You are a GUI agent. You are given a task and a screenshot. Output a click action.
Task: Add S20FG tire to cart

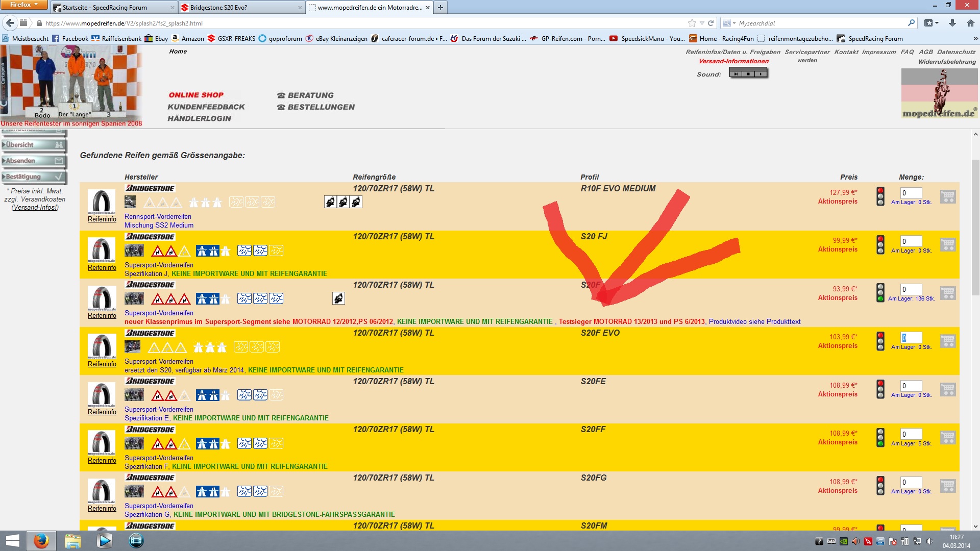[x=948, y=486]
